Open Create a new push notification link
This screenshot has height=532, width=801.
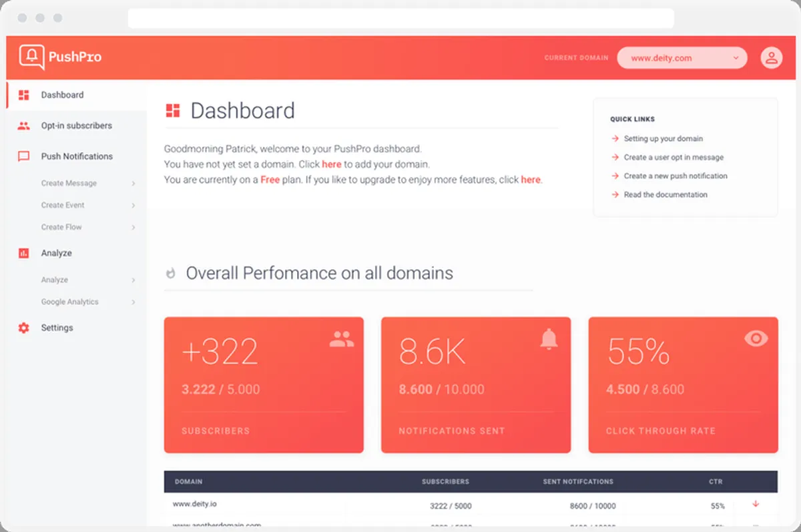click(x=676, y=176)
